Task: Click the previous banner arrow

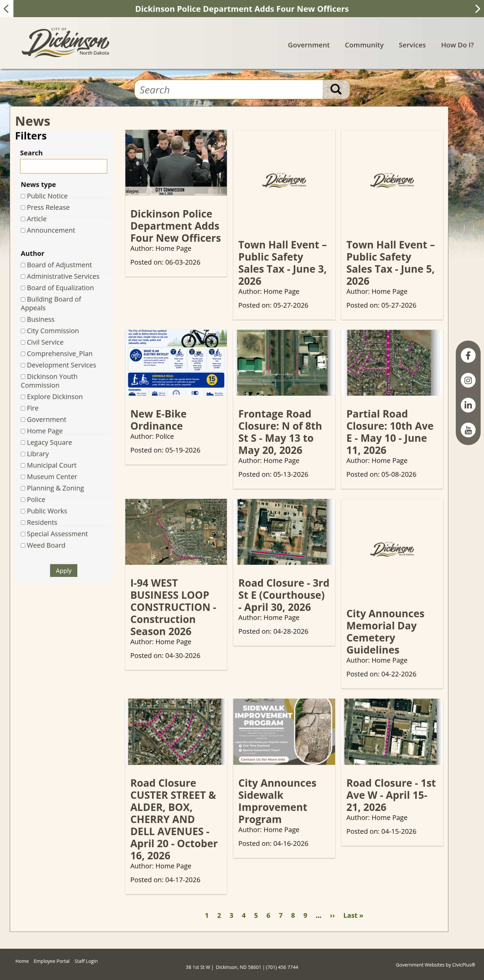Action: [6, 8]
